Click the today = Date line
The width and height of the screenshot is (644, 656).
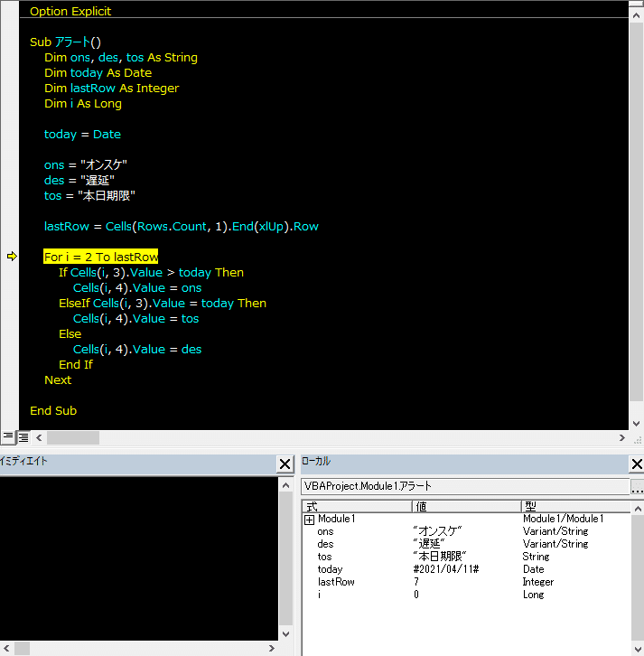tap(82, 135)
